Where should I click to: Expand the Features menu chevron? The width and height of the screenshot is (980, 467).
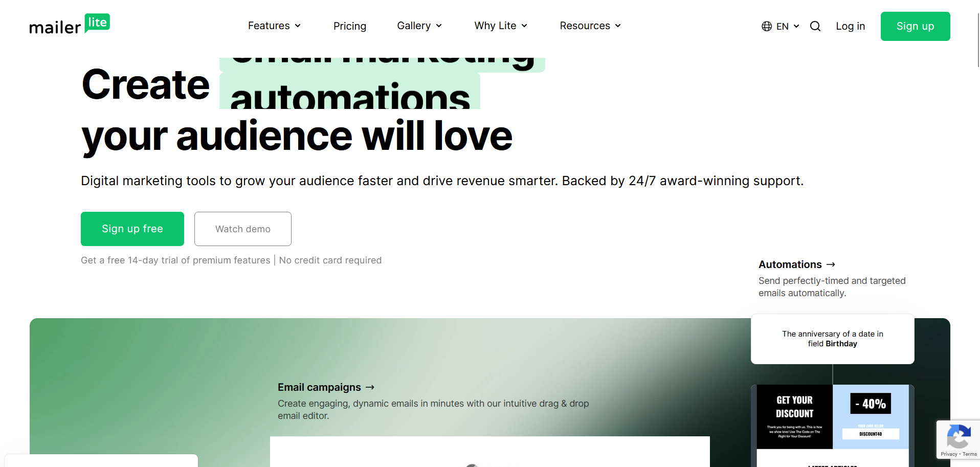point(298,26)
